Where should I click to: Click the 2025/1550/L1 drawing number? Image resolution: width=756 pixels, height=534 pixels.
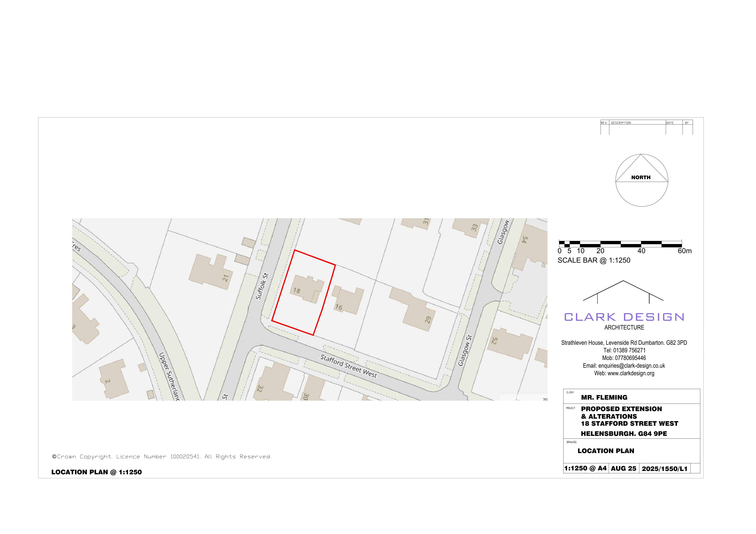pyautogui.click(x=664, y=469)
